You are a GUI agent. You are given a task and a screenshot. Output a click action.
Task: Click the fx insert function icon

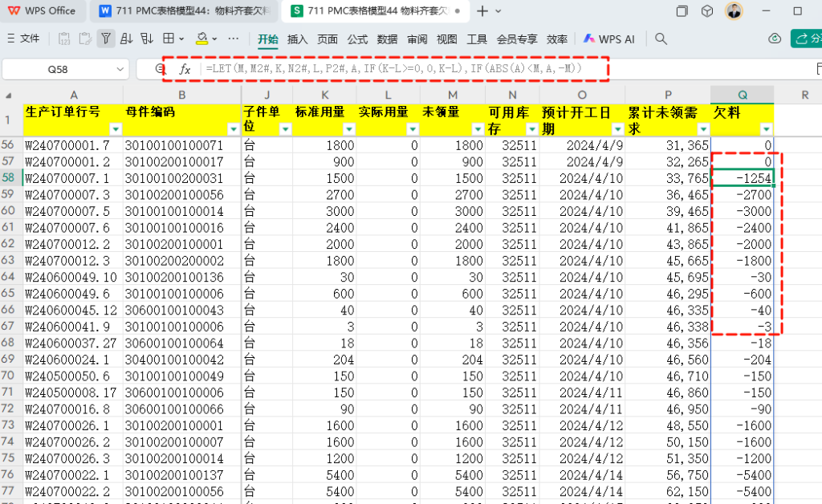(x=185, y=69)
